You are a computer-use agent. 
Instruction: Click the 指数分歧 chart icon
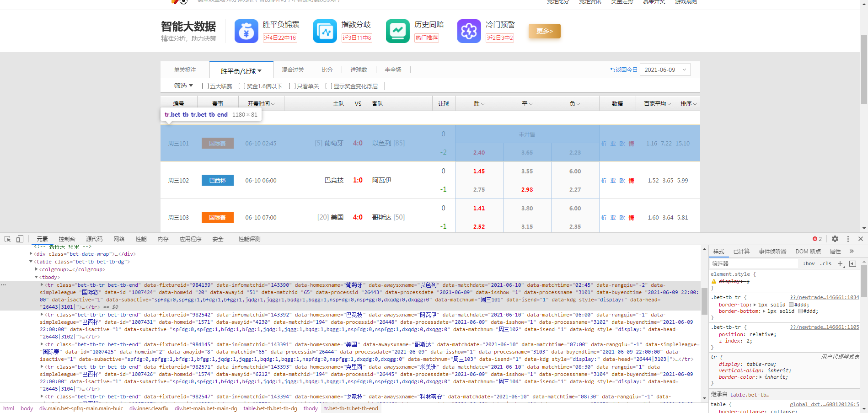pos(325,31)
